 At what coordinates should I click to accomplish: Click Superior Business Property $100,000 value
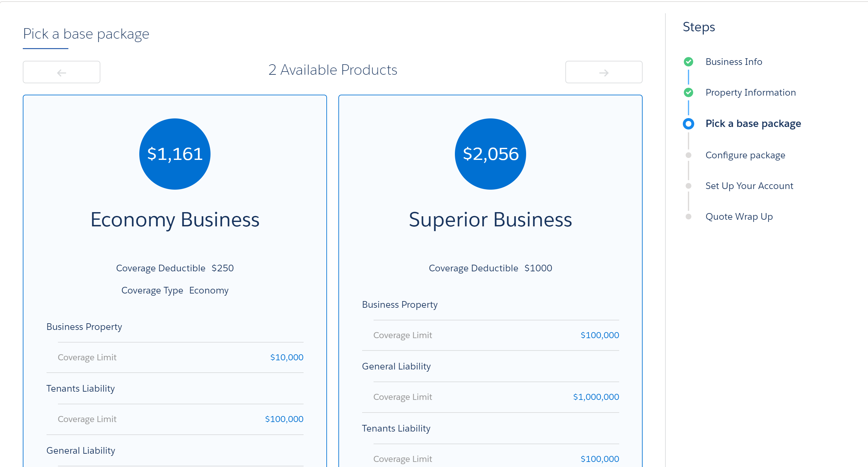600,335
